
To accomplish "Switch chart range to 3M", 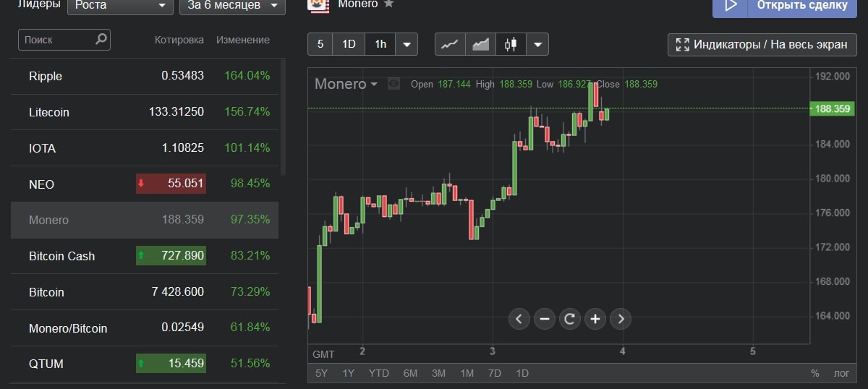I will [438, 373].
